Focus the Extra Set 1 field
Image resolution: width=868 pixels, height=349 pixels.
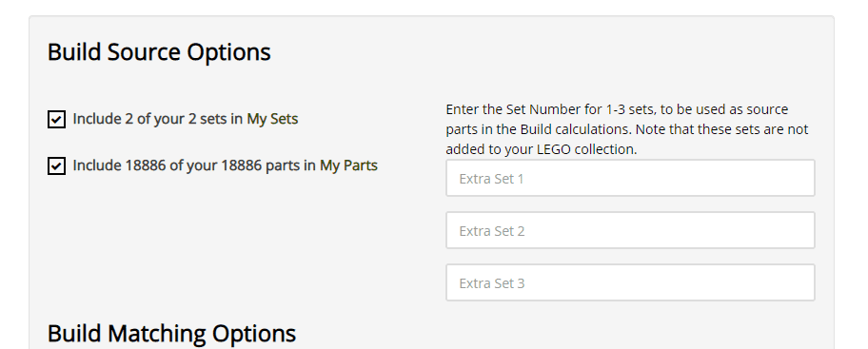630,178
